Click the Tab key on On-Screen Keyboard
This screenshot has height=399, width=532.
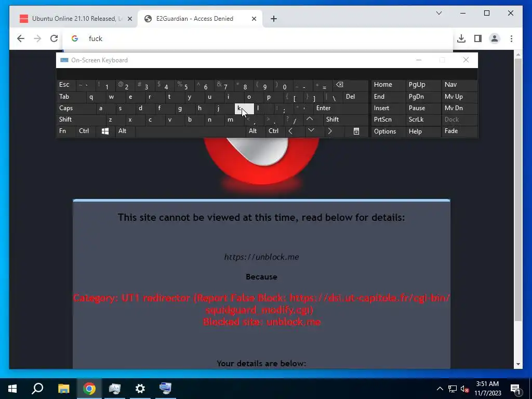click(x=71, y=97)
